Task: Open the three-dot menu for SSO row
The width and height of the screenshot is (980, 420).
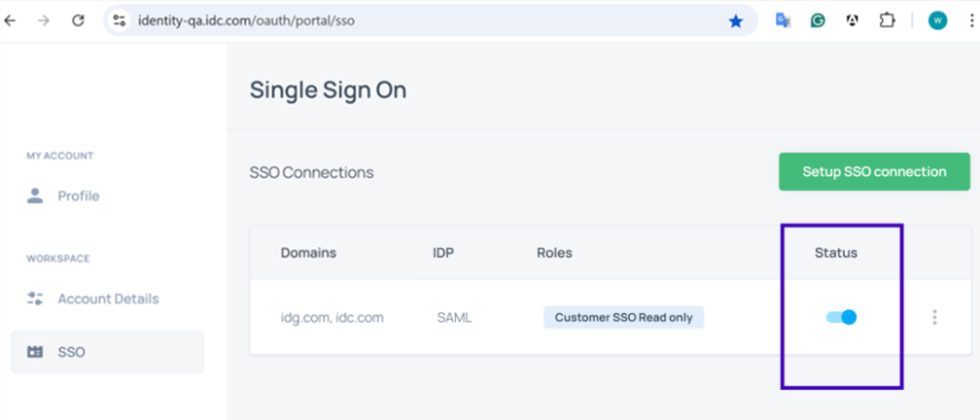Action: (934, 317)
